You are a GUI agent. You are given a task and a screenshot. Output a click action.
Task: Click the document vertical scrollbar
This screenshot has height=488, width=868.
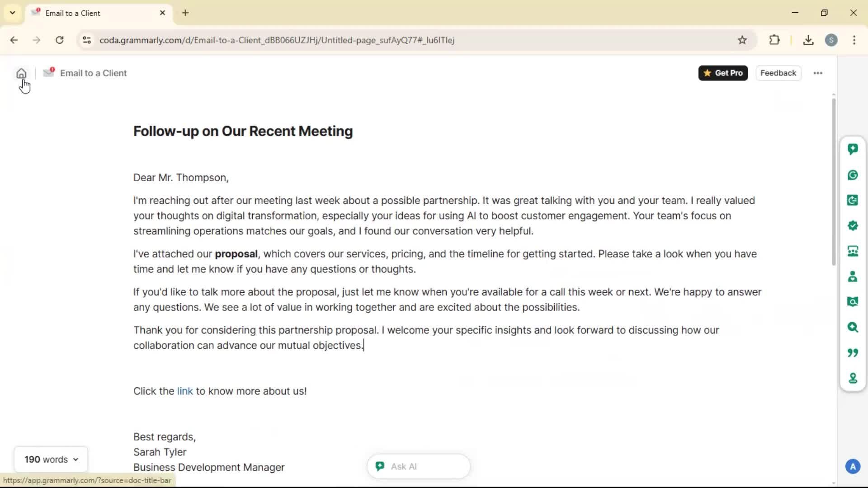coord(834,181)
